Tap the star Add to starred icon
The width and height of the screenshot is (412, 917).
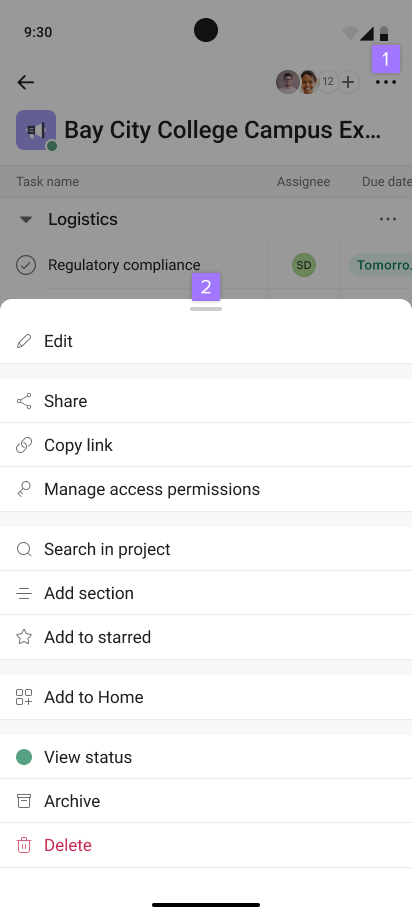[23, 637]
